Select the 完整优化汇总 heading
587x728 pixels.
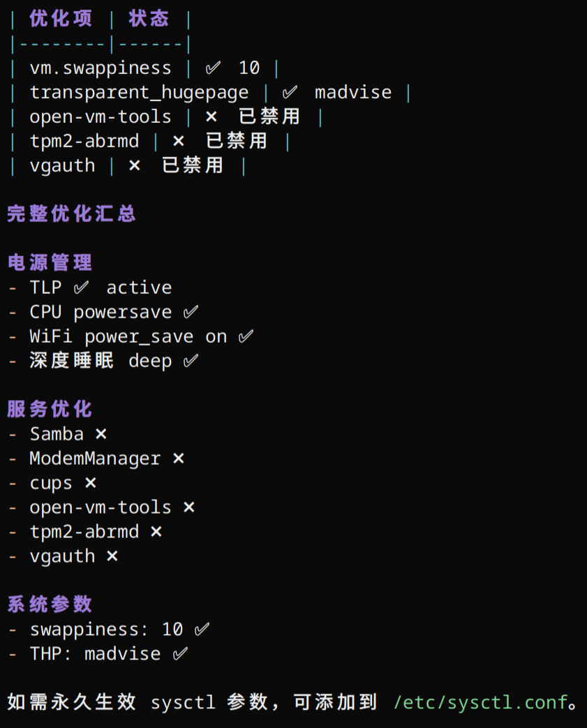(x=71, y=214)
